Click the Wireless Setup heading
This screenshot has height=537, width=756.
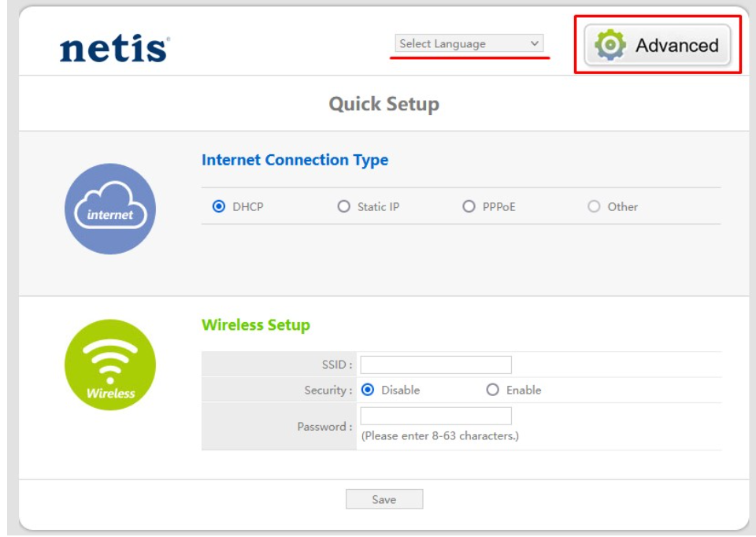[256, 325]
